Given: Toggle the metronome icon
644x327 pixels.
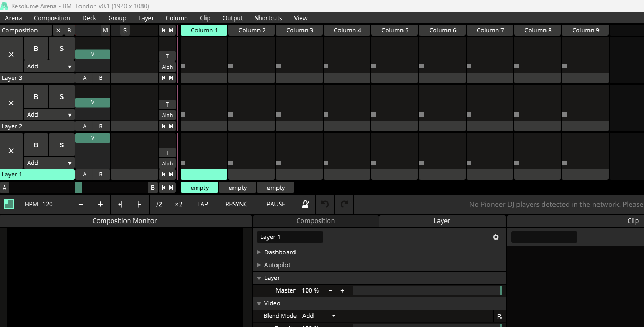Looking at the screenshot, I should coord(306,204).
